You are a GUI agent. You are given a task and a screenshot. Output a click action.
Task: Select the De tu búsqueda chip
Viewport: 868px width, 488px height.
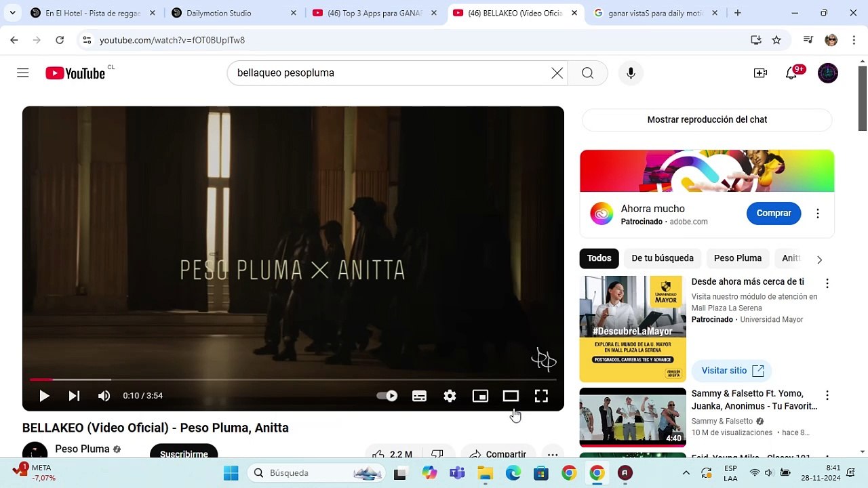pyautogui.click(x=663, y=258)
